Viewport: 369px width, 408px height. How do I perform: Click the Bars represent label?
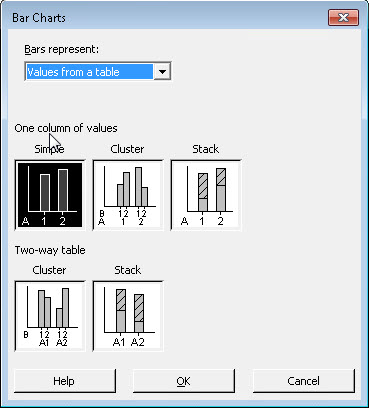tap(62, 49)
